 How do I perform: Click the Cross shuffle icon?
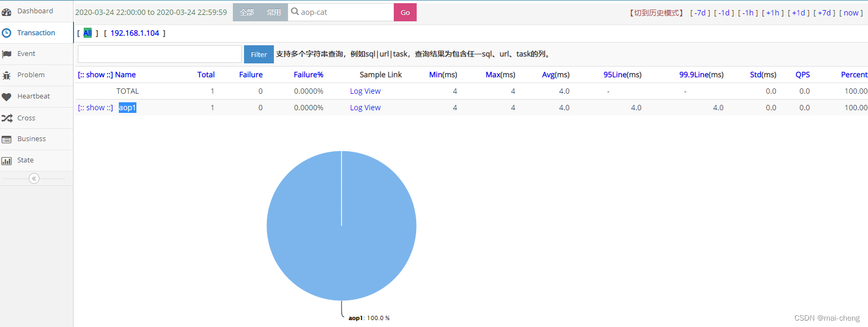[x=6, y=118]
